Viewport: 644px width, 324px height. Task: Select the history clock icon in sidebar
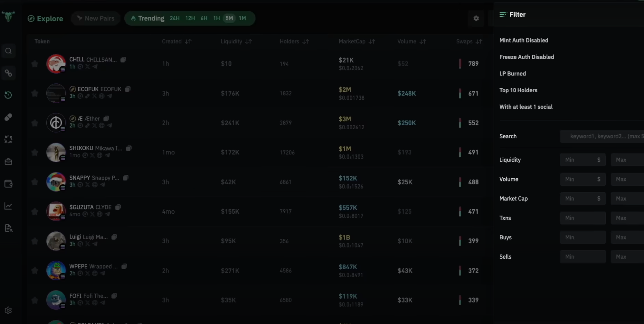[x=9, y=95]
